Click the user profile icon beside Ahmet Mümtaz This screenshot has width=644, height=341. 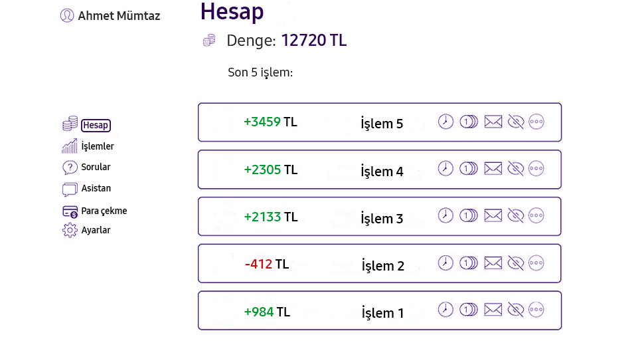click(x=67, y=16)
